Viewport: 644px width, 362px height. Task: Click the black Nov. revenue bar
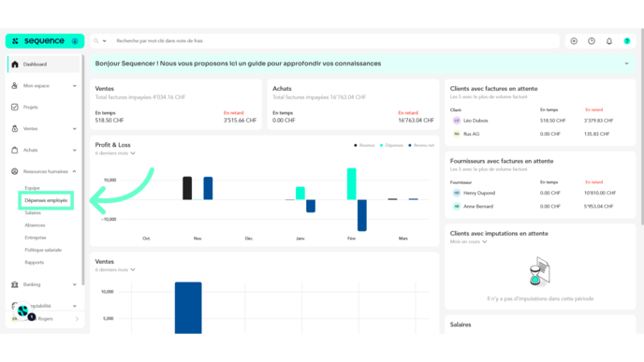[187, 188]
